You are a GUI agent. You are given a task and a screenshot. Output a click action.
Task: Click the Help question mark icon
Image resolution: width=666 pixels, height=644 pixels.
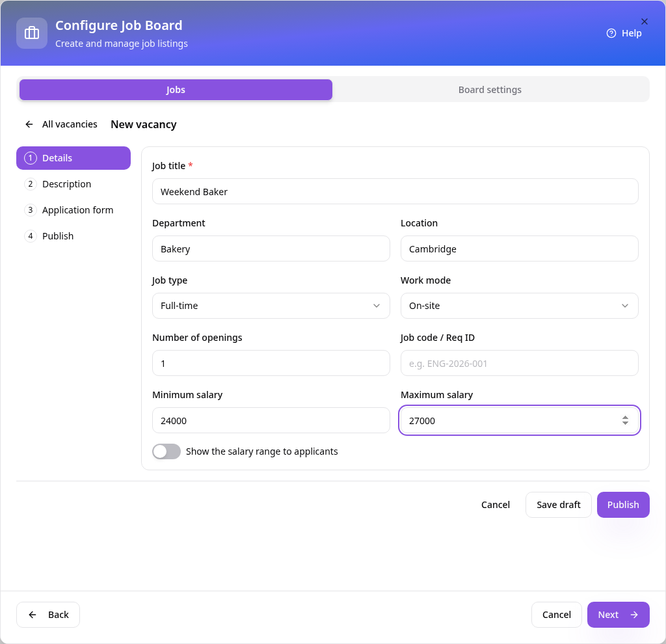(x=611, y=33)
